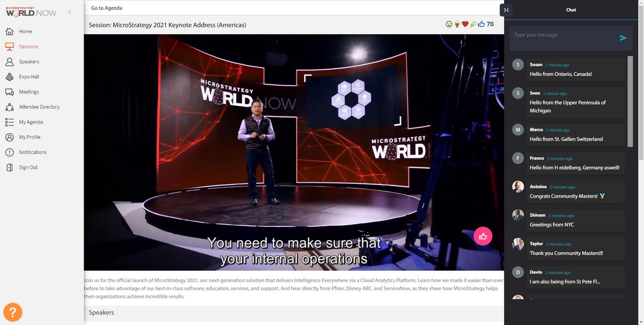Open the orange help question mark button
Screen dimensions: 644x325
(13, 312)
